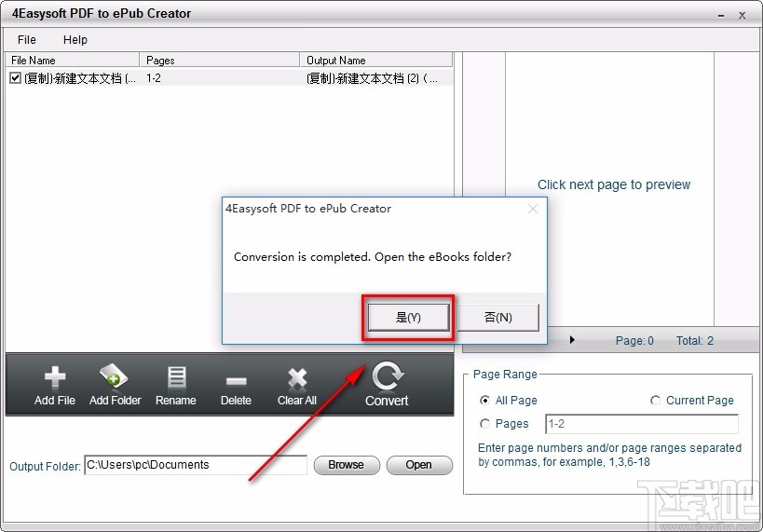This screenshot has width=763, height=532.
Task: Click the Output Name column header
Action: [x=376, y=60]
